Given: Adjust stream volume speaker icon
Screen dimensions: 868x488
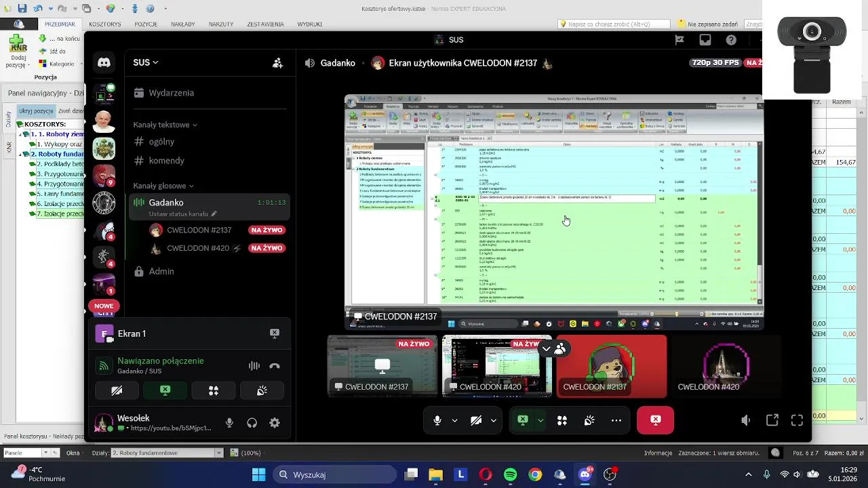Looking at the screenshot, I should [x=745, y=420].
